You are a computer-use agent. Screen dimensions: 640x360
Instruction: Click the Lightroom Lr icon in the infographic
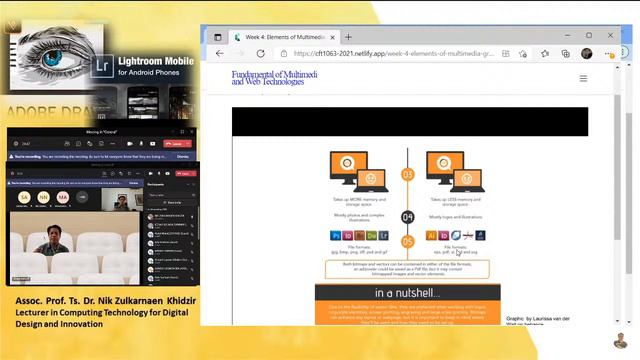(x=383, y=236)
